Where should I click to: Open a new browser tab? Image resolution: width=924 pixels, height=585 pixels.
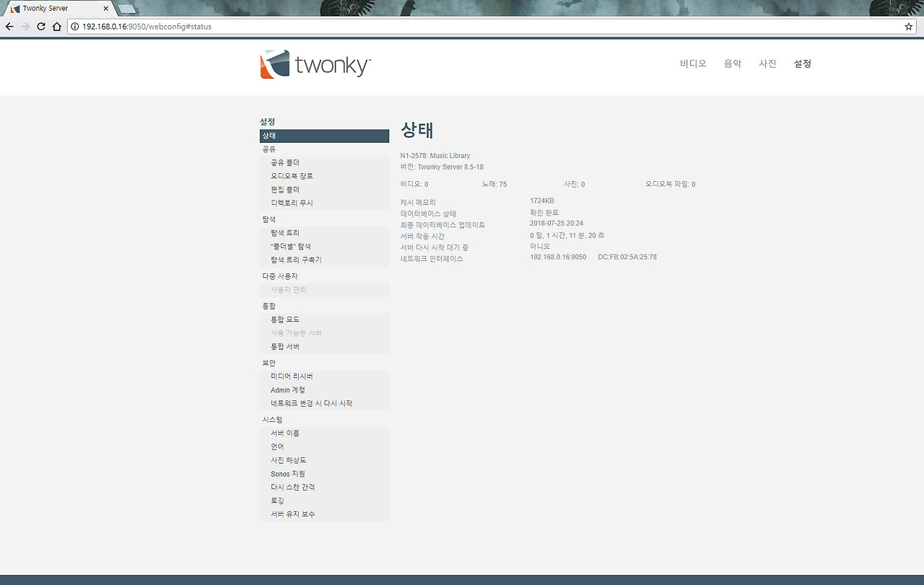coord(127,9)
